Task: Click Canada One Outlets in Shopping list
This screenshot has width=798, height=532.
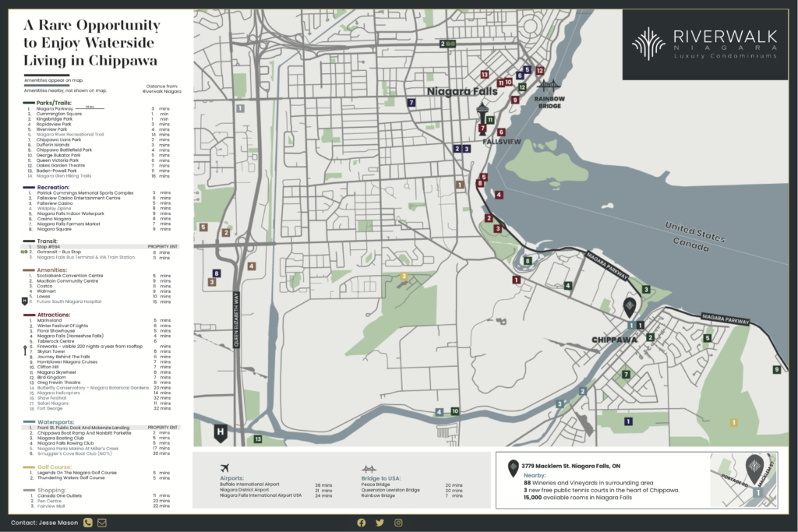Action: (x=59, y=495)
